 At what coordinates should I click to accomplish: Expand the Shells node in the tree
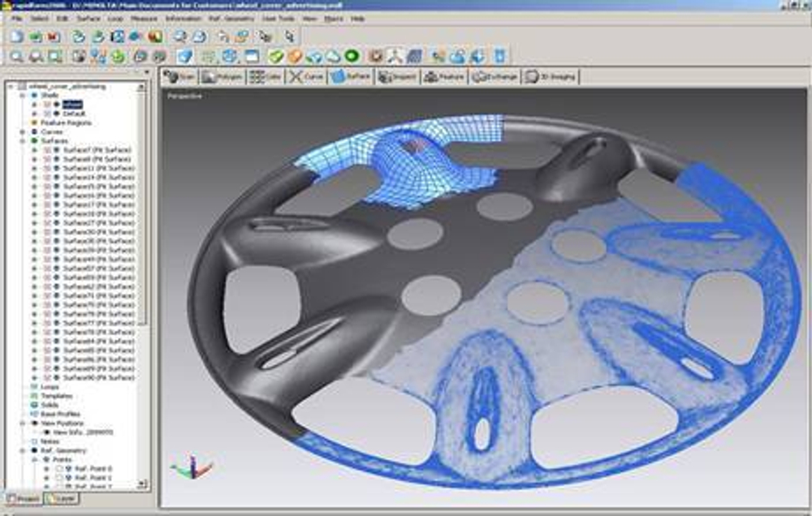coord(23,95)
